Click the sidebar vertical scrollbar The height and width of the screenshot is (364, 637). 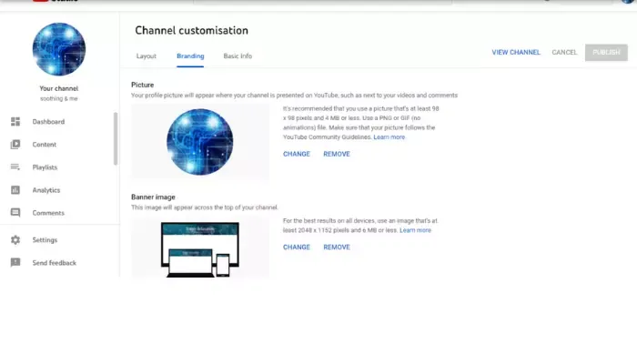(116, 138)
